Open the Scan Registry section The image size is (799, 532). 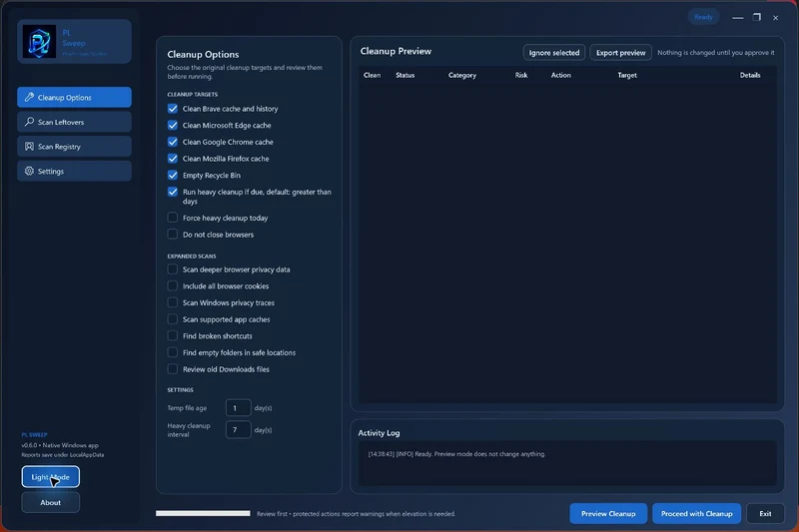(x=74, y=146)
